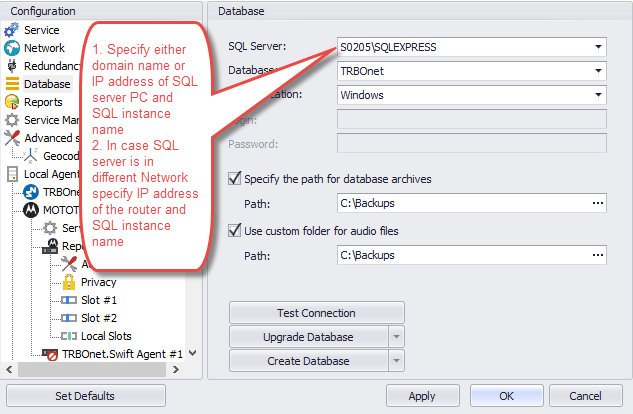Click the disabled Password field
Image resolution: width=633 pixels, height=414 pixels.
coord(472,144)
